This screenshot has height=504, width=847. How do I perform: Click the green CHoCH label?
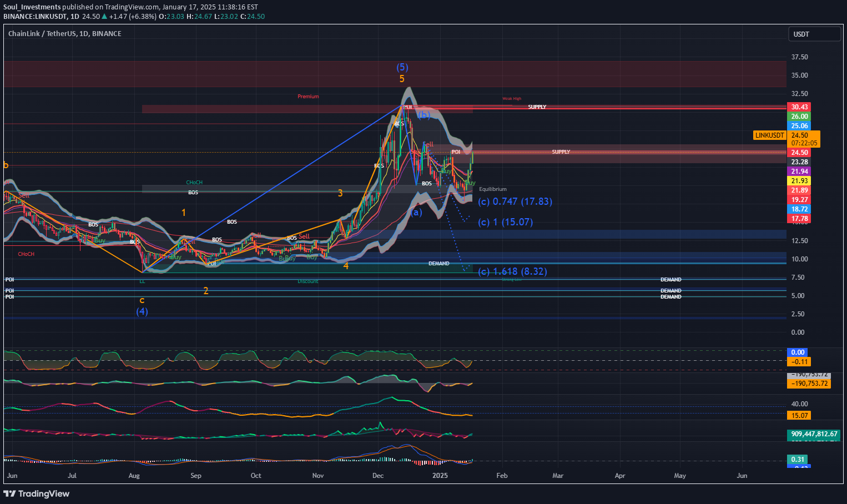[194, 183]
